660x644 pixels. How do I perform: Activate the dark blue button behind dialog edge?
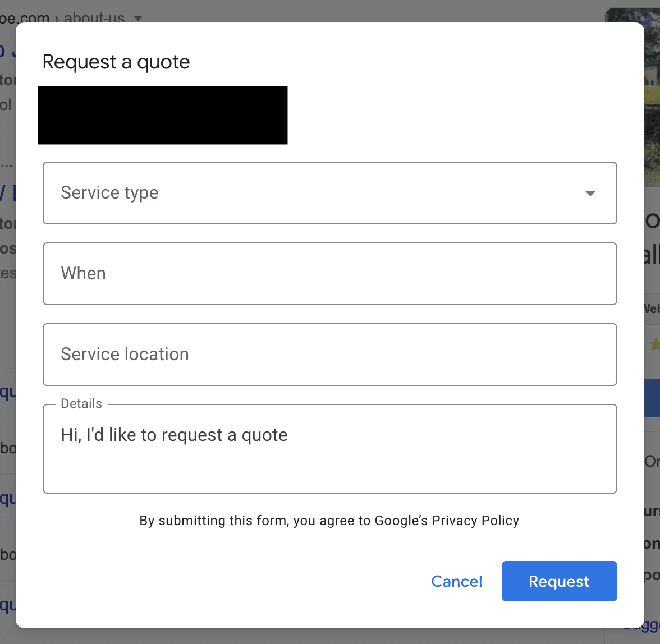pos(652,398)
